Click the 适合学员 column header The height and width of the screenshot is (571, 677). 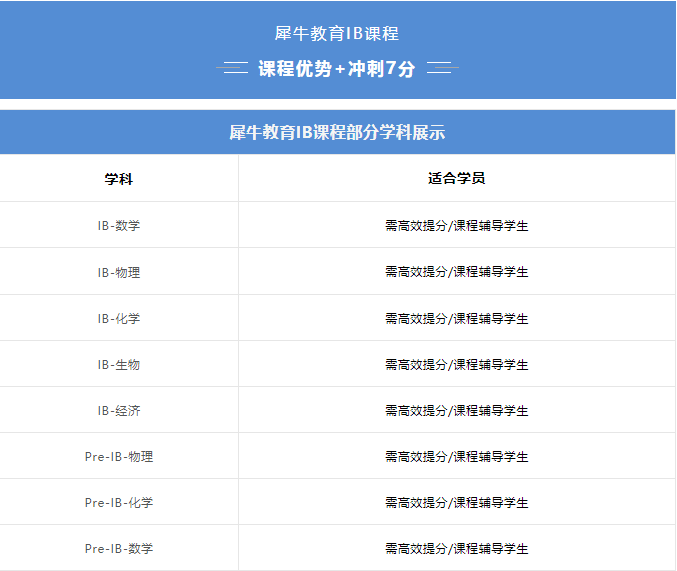click(x=457, y=178)
